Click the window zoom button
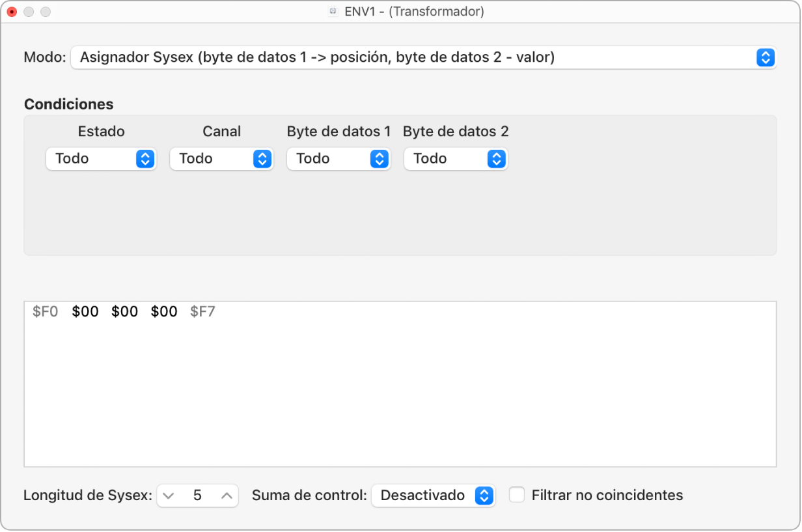This screenshot has width=802, height=532. (x=46, y=12)
